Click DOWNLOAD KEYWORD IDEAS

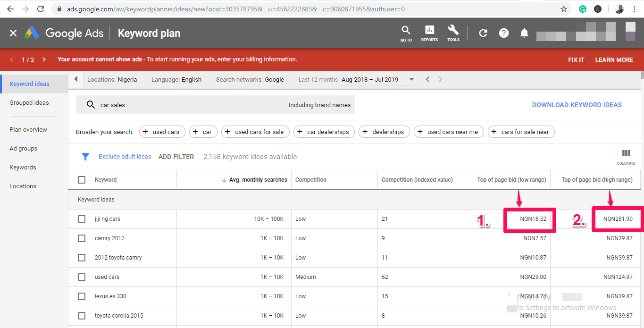pos(577,104)
